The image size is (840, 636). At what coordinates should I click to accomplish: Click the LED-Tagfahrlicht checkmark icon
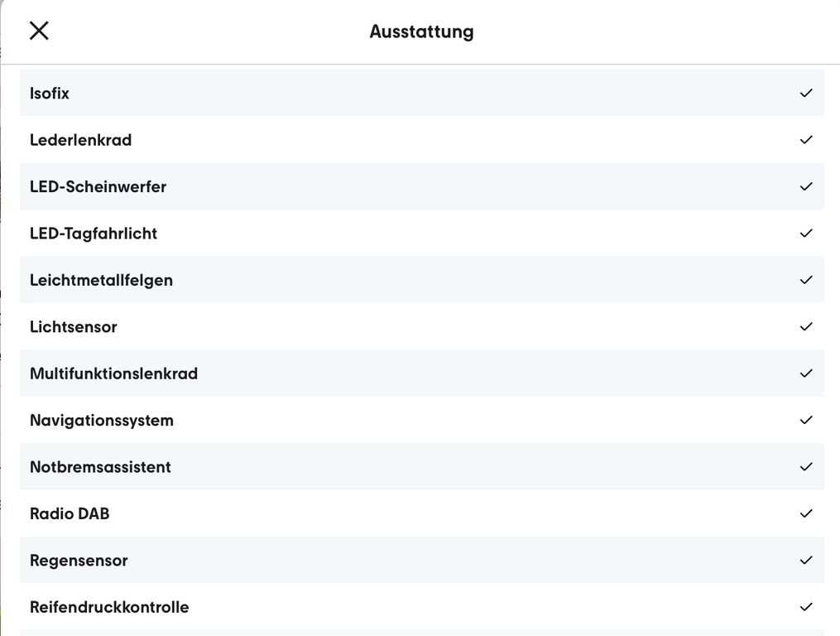[x=806, y=234]
